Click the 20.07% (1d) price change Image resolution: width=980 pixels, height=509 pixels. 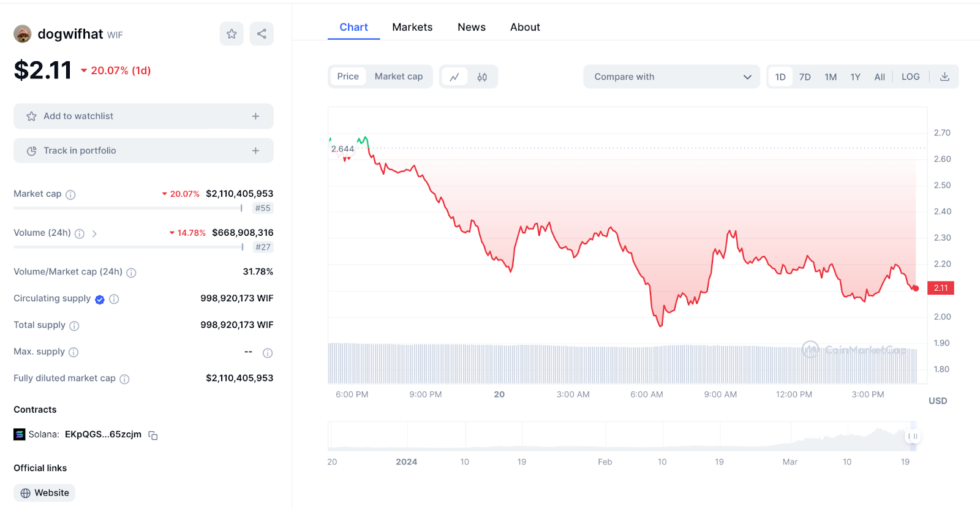pos(116,70)
